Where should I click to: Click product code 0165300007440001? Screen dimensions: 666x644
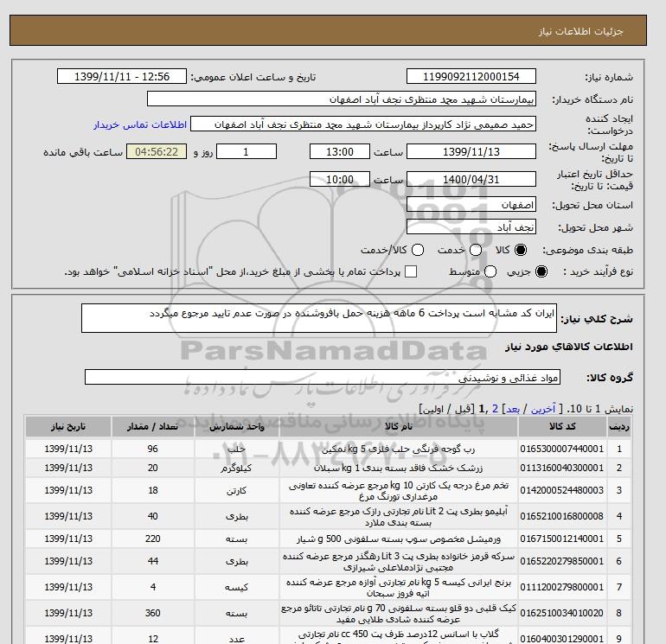562,449
